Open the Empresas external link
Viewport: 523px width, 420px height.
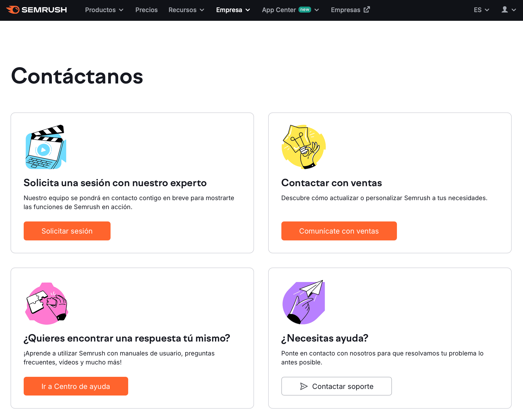(x=345, y=10)
